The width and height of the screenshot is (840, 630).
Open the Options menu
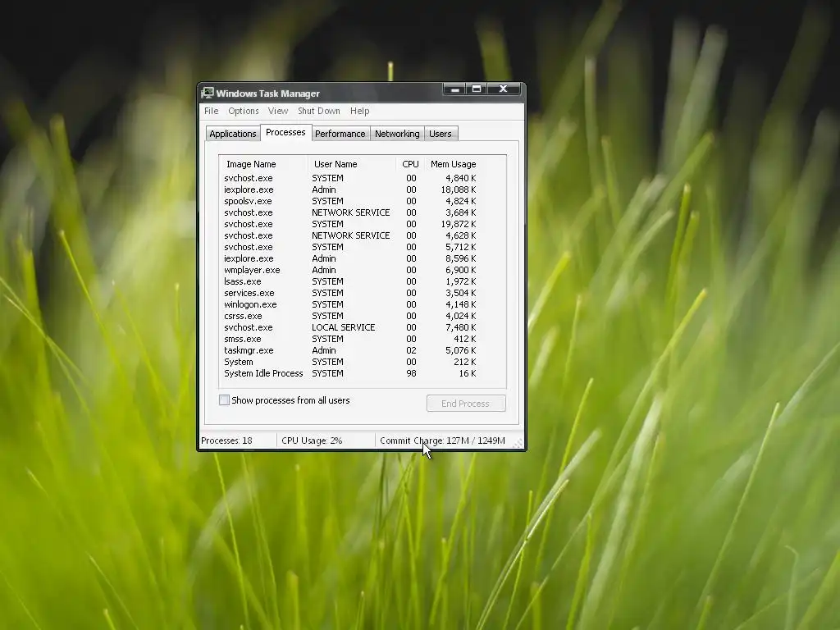coord(243,111)
